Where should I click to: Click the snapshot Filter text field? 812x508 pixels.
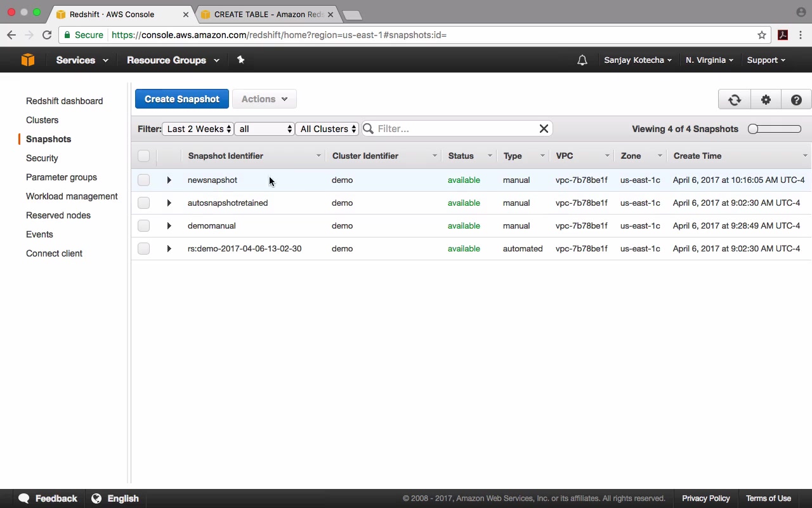[457, 129]
